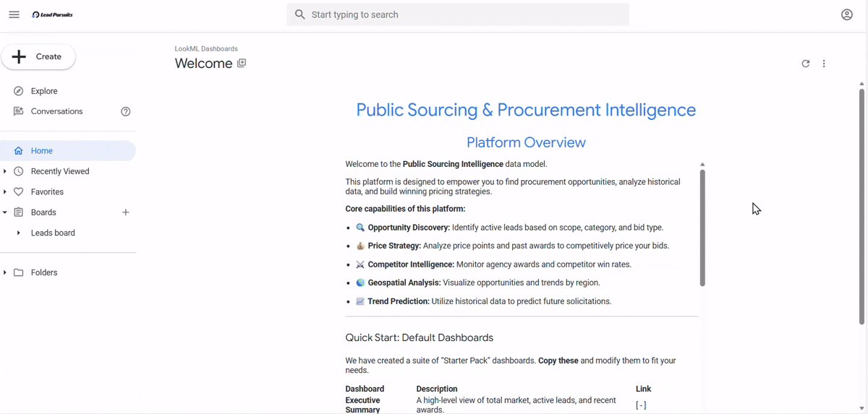Collapse the Boards section
The height and width of the screenshot is (414, 868).
(5, 212)
